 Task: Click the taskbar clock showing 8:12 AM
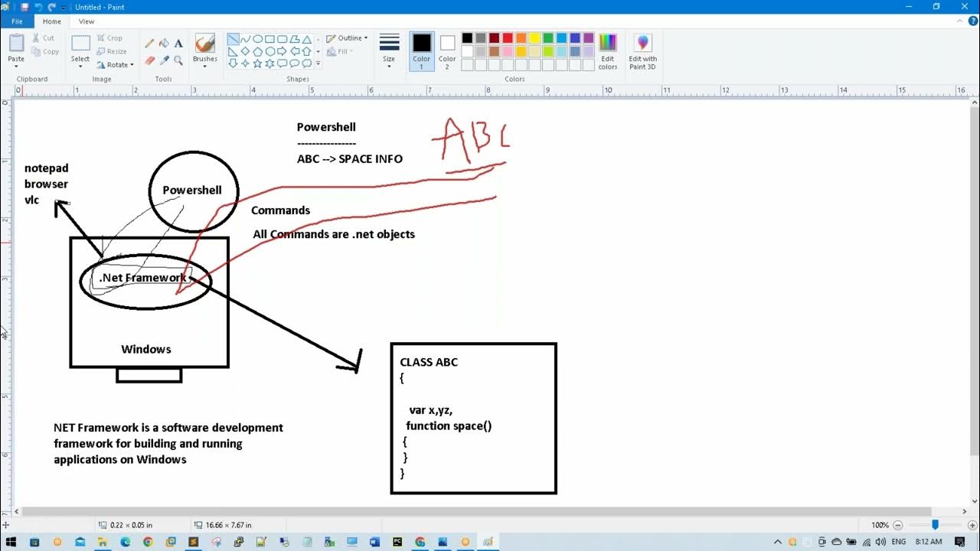click(929, 542)
